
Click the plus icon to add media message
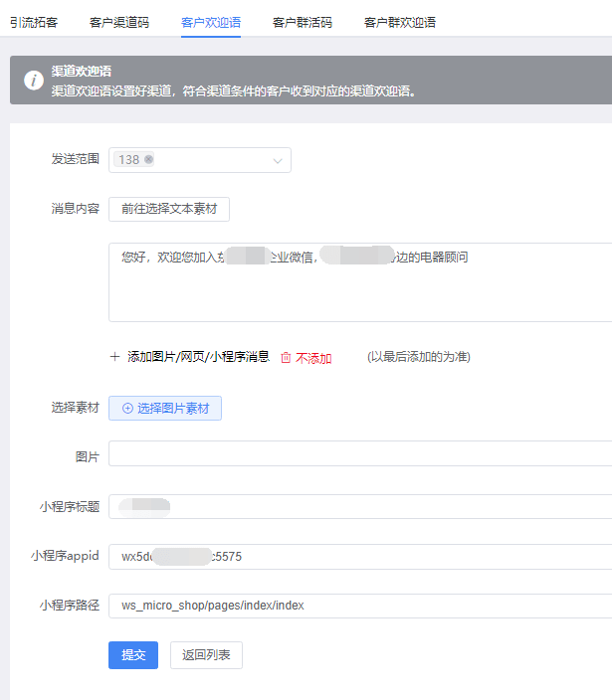(114, 356)
